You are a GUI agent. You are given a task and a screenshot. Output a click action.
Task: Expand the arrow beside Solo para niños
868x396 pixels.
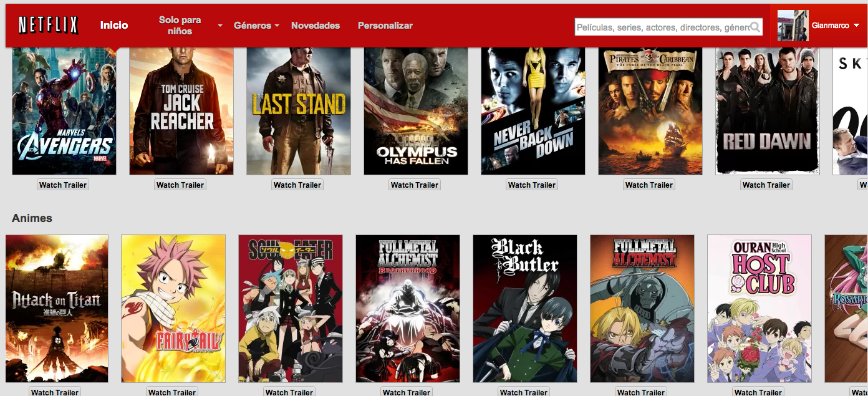click(x=220, y=26)
